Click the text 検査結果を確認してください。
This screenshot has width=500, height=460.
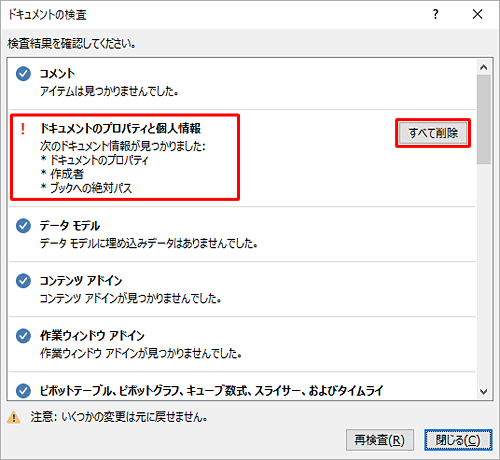71,44
